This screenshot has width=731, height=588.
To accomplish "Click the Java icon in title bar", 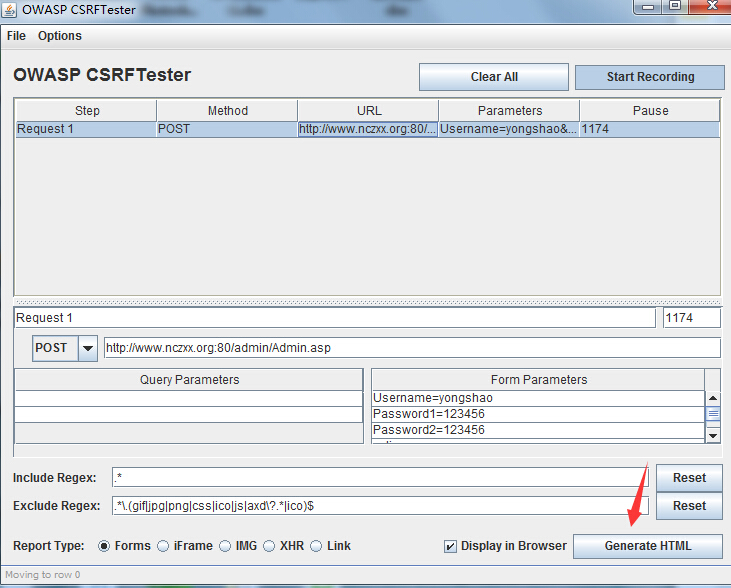I will (x=9, y=9).
